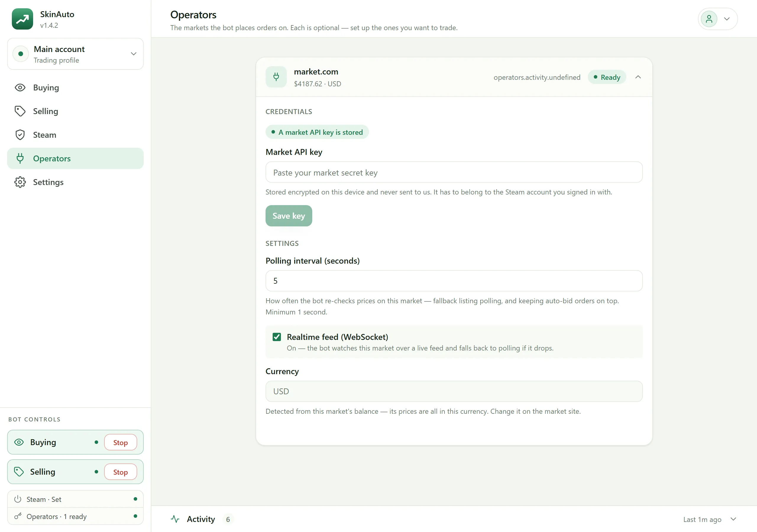Click the Activity panel title
The image size is (757, 532).
pyautogui.click(x=201, y=519)
